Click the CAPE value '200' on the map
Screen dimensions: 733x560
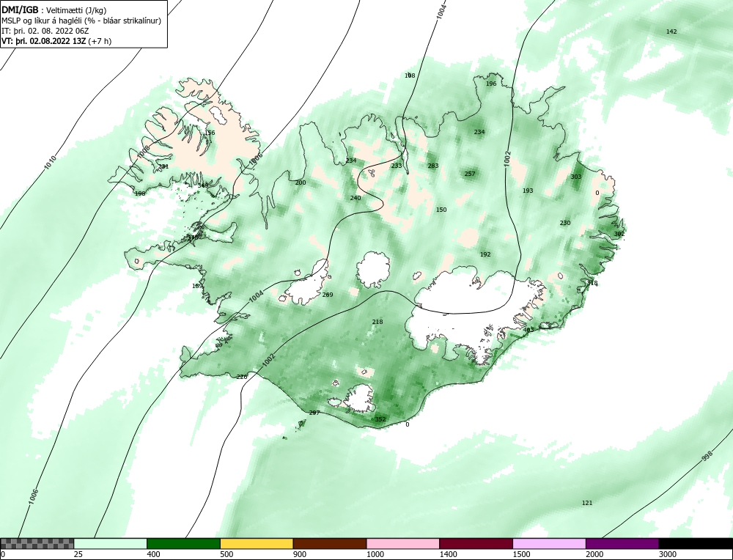300,183
